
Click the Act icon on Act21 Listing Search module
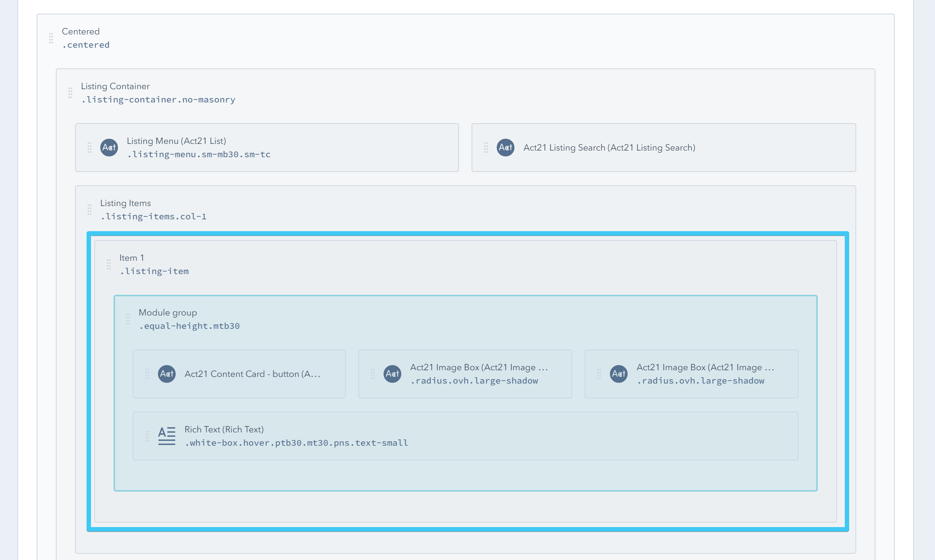(x=506, y=148)
